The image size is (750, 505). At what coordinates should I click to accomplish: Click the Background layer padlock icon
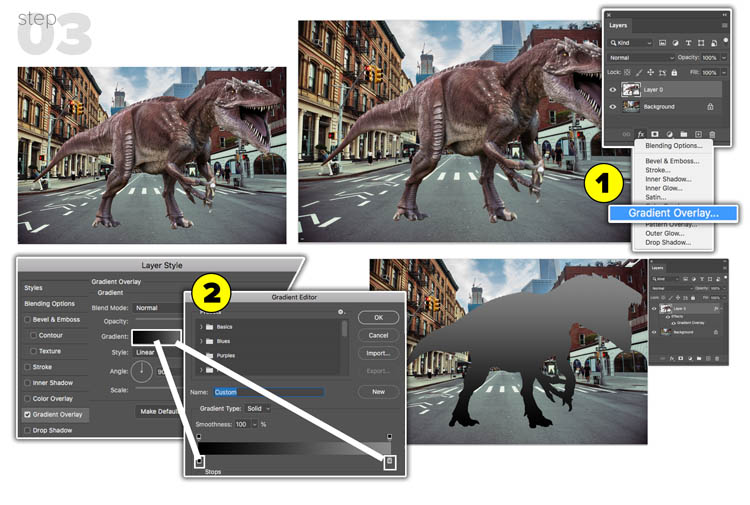pos(710,107)
